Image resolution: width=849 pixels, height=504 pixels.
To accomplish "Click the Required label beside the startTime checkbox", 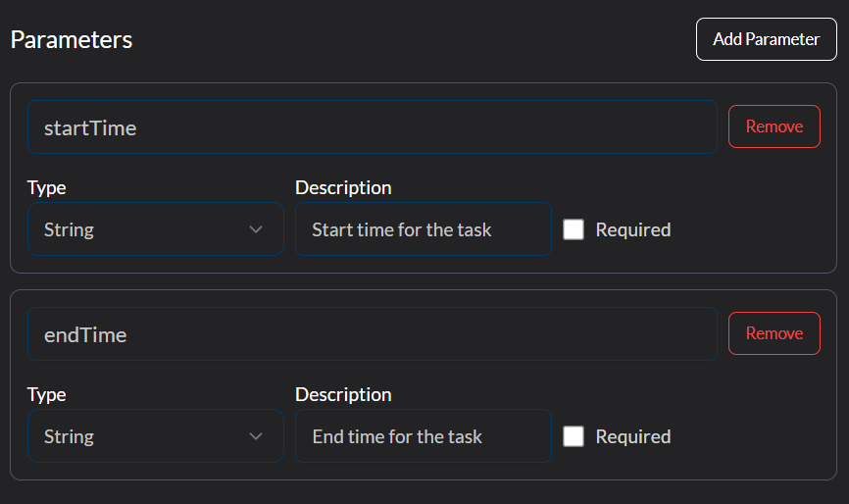I will point(633,229).
